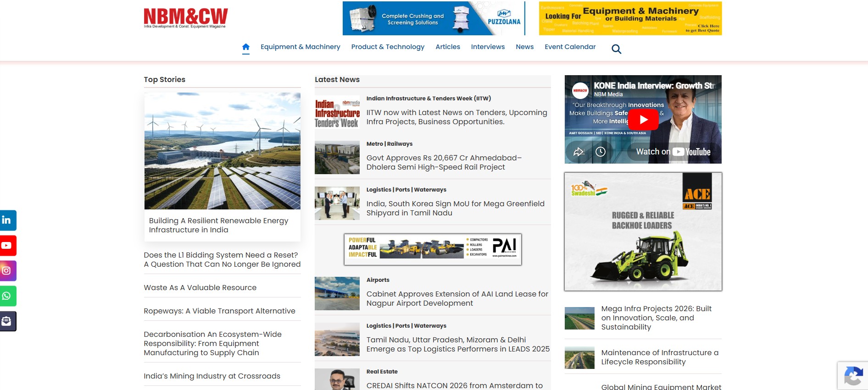Play the KONE India Interview video

pyautogui.click(x=643, y=120)
